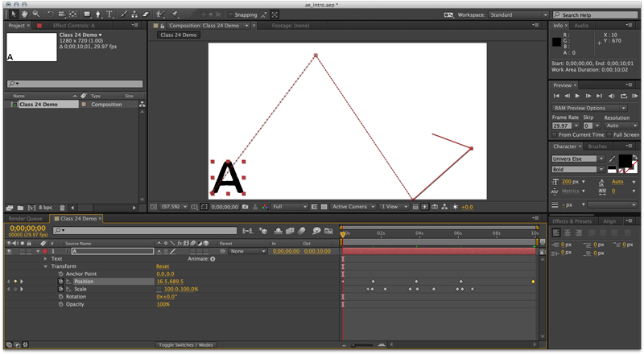Open the Workspace Standard dropdown
This screenshot has width=644, height=354.
pyautogui.click(x=518, y=14)
